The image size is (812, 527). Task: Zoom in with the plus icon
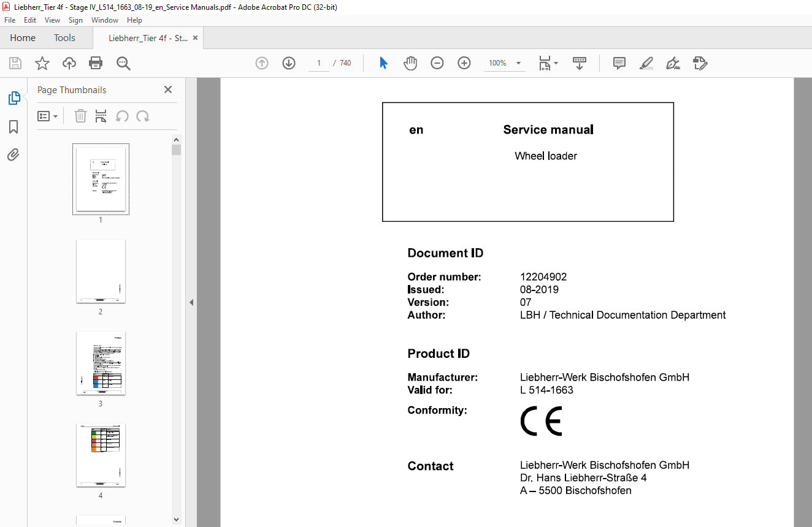click(464, 63)
